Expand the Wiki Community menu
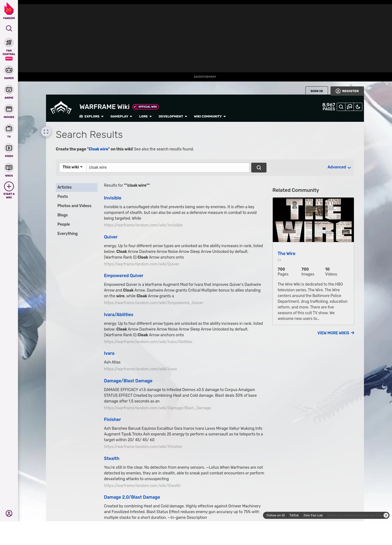Screen dimensions: 392x545 point(210,116)
